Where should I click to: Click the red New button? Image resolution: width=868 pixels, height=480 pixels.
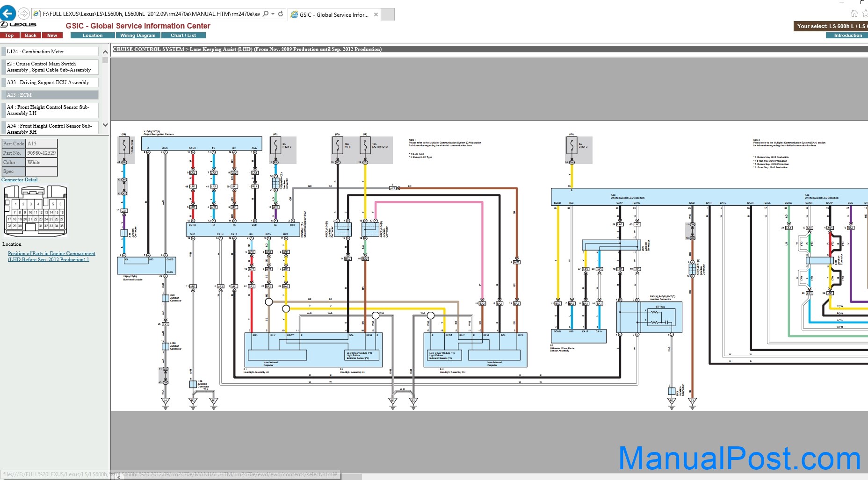52,36
